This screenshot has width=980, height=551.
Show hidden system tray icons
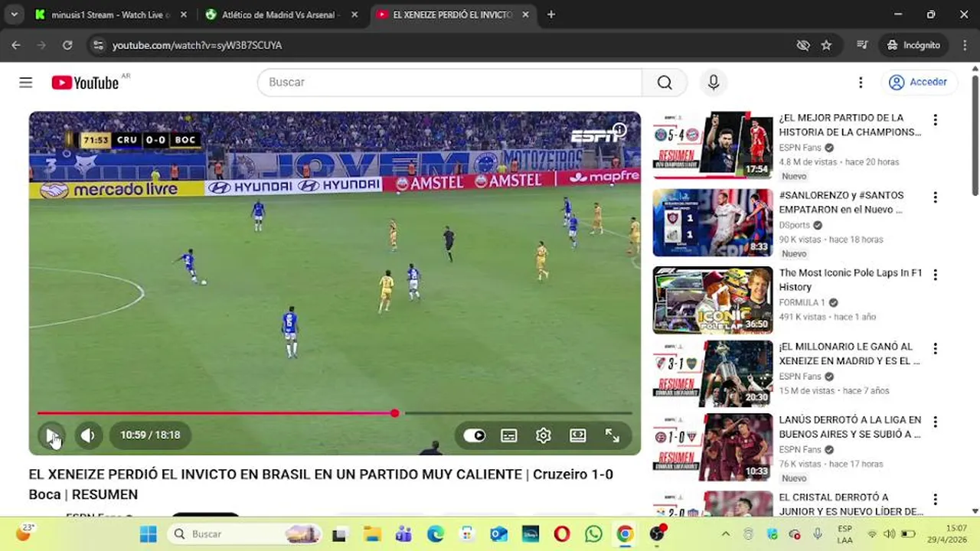click(x=726, y=534)
